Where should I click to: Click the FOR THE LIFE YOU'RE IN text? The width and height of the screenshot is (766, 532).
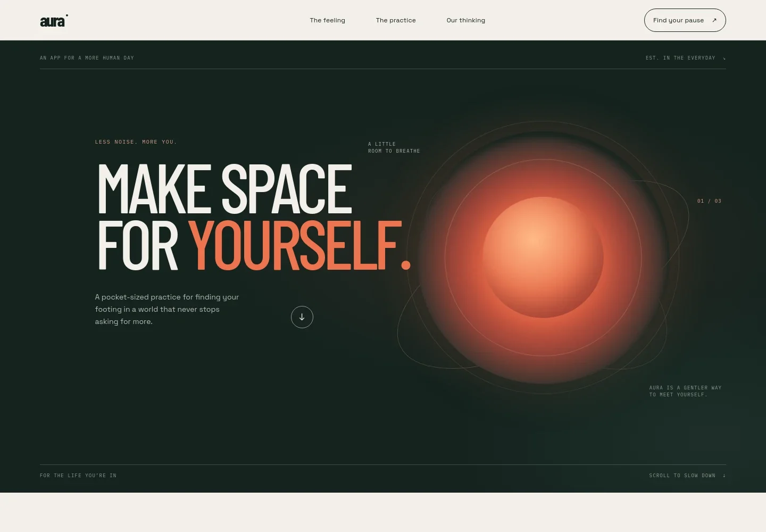pos(78,476)
